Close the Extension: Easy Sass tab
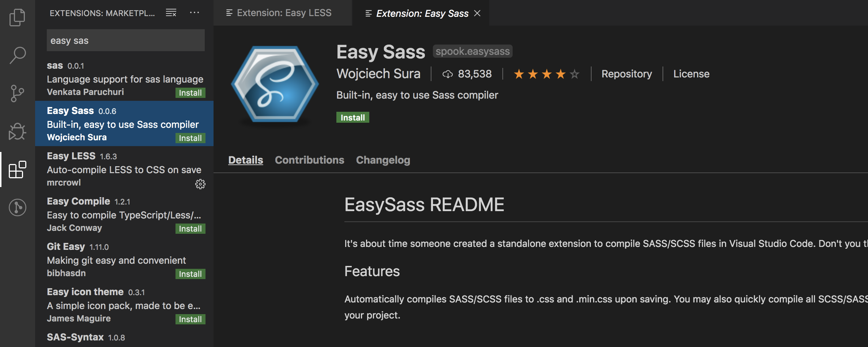The image size is (868, 347). coord(477,13)
